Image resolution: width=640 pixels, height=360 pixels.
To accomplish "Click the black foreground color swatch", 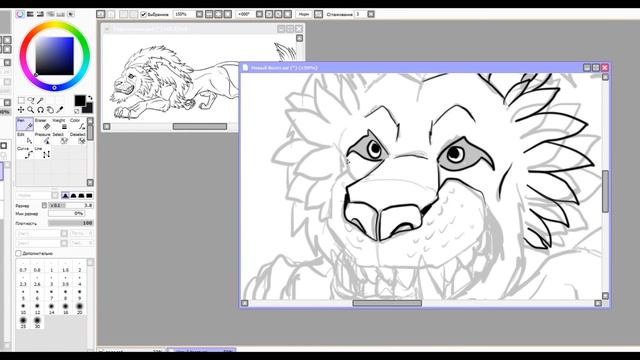I will (x=80, y=100).
